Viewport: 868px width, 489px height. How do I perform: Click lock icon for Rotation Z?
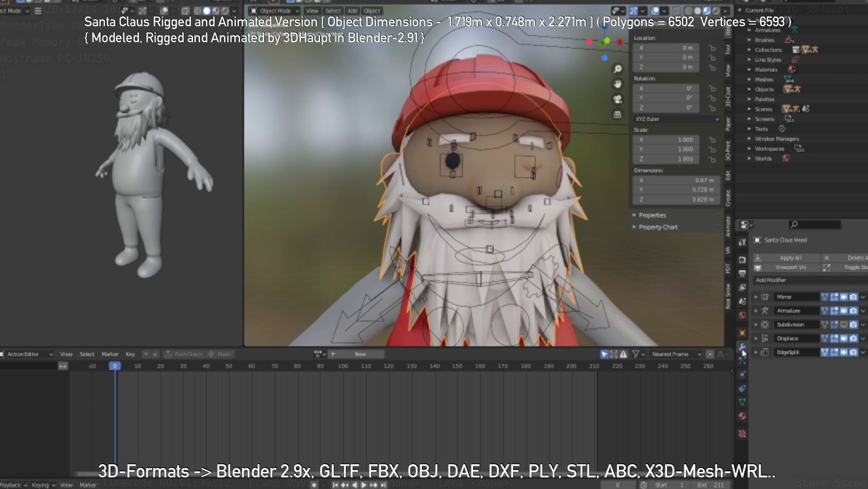click(712, 108)
